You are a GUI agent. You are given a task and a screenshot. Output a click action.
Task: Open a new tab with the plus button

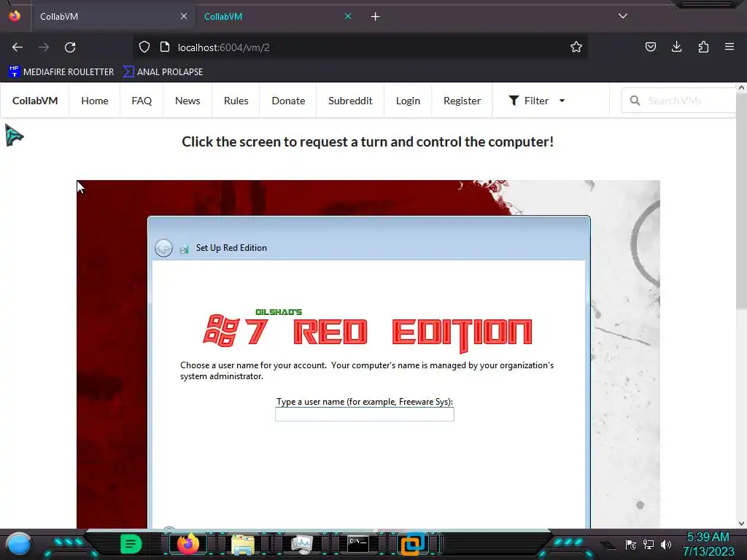376,17
